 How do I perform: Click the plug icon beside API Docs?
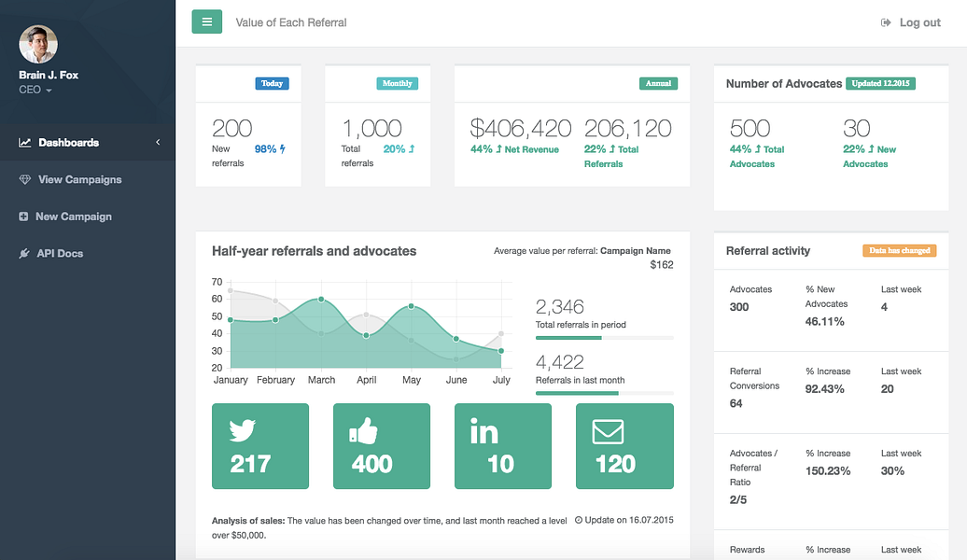click(x=24, y=254)
